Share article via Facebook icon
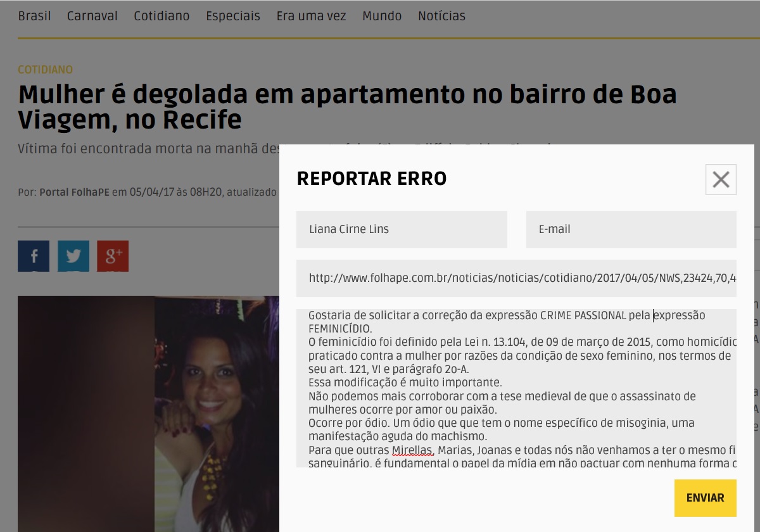 point(34,256)
